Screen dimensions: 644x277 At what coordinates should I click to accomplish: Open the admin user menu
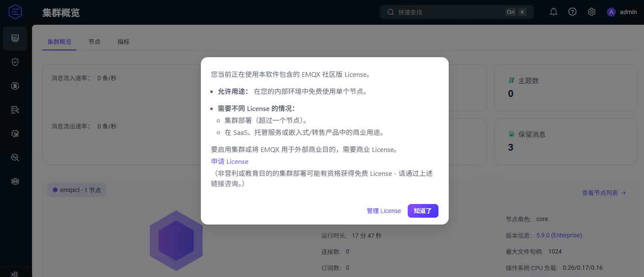click(622, 12)
